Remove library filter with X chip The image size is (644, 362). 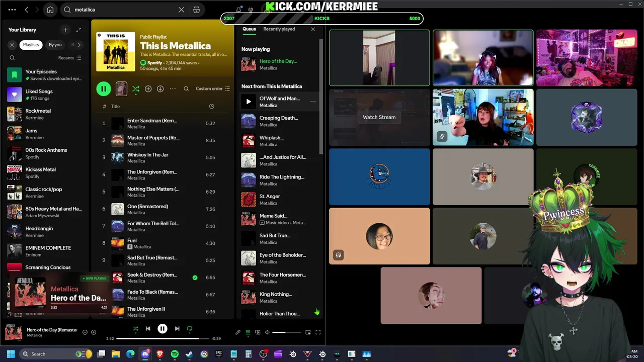click(x=12, y=45)
